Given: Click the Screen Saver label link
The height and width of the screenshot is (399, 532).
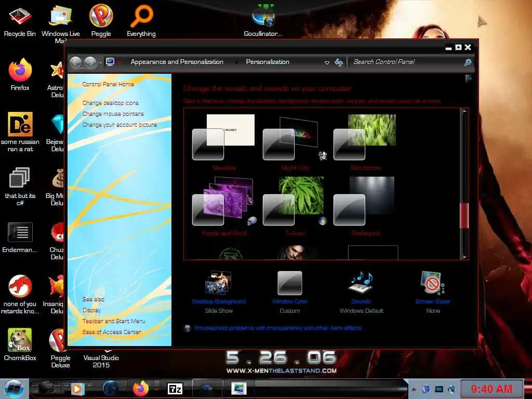Looking at the screenshot, I should tap(433, 301).
